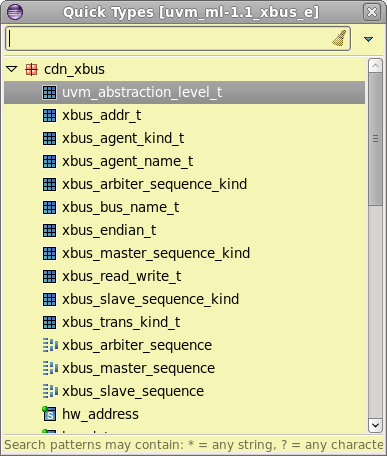Click the sequence icon beside xbus_master_sequence
This screenshot has height=456, width=387.
pyautogui.click(x=50, y=368)
